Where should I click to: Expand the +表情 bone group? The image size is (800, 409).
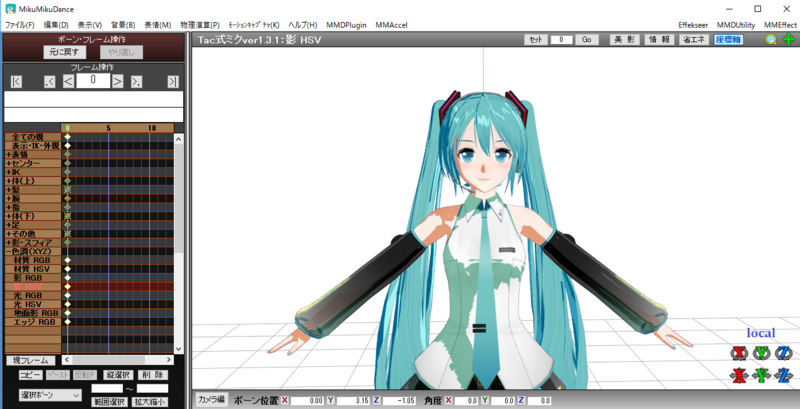click(33, 155)
